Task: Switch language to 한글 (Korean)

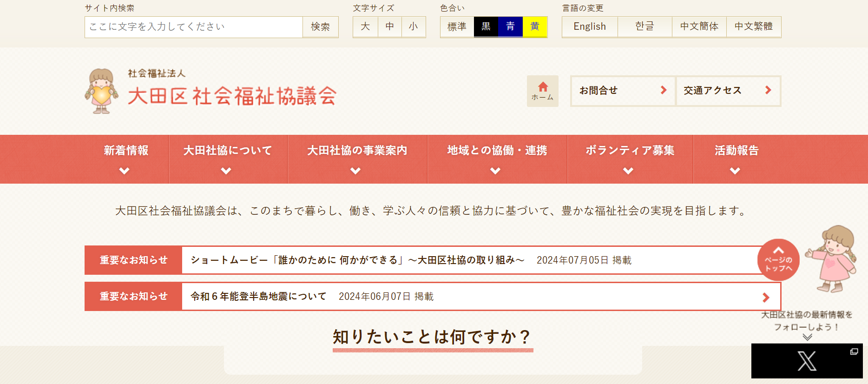Action: pyautogui.click(x=644, y=26)
